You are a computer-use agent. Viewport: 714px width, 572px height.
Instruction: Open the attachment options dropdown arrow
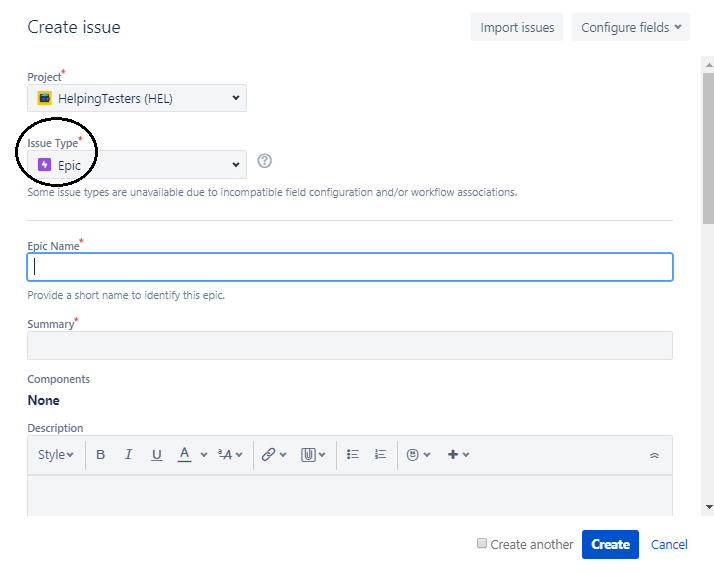tap(322, 455)
